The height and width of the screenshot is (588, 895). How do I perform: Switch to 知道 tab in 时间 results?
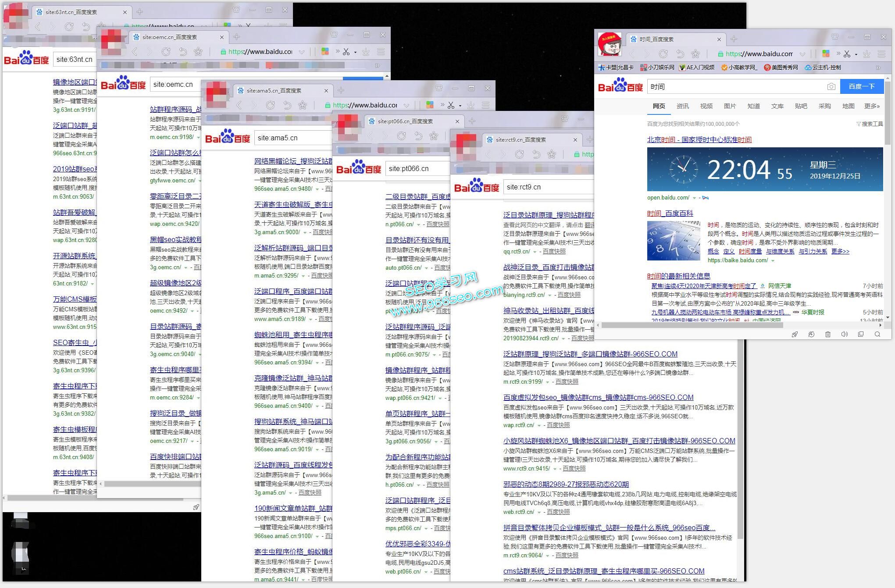pos(753,106)
